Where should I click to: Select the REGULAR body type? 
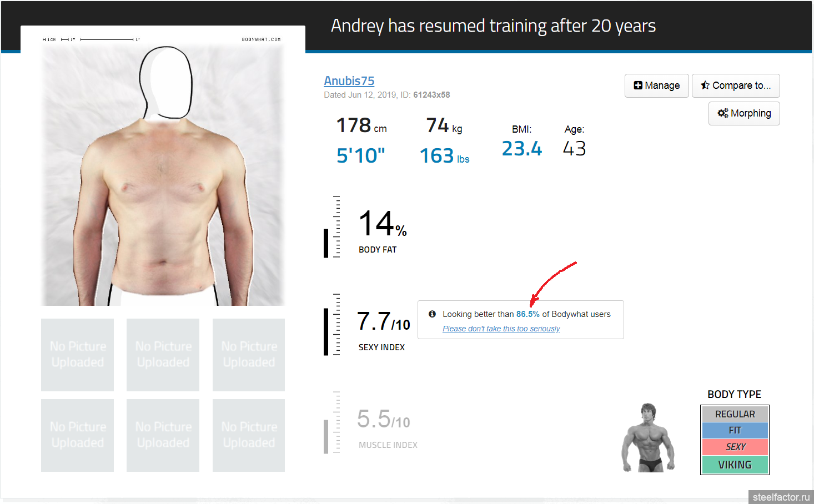pyautogui.click(x=735, y=414)
